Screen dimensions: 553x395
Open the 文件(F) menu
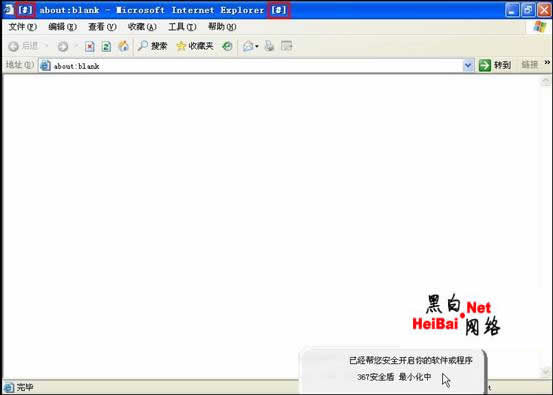tap(23, 27)
